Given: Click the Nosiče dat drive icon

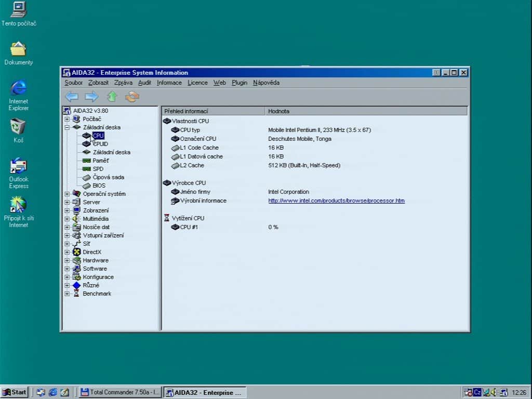Looking at the screenshot, I should (x=77, y=227).
